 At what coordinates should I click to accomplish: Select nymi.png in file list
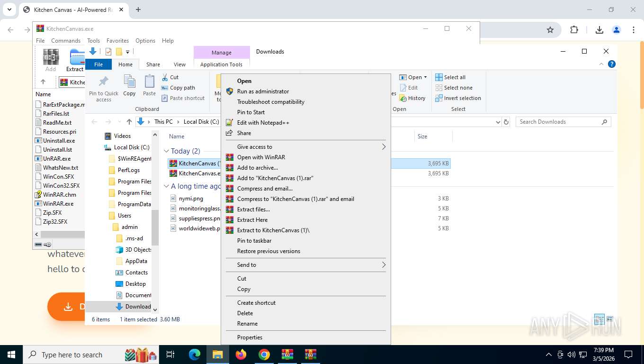(191, 199)
